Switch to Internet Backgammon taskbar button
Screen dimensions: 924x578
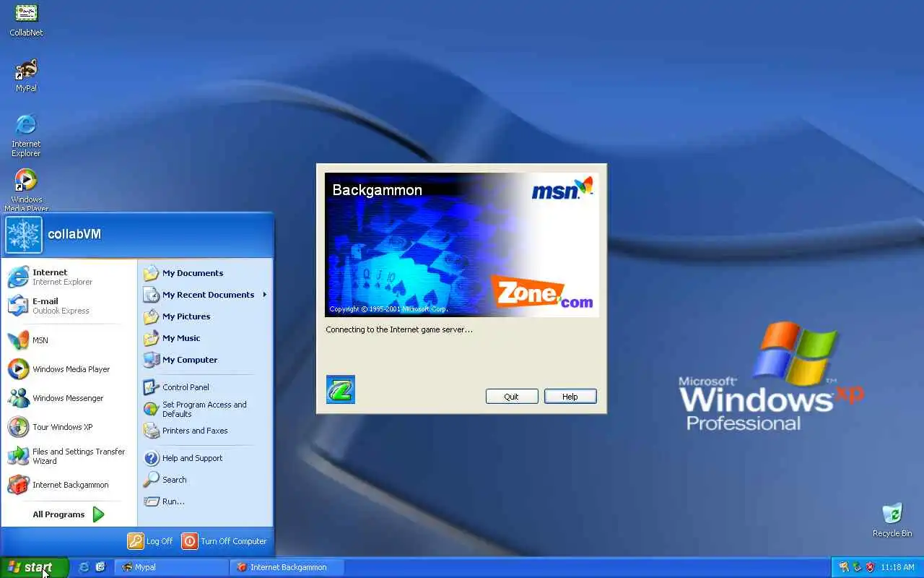tap(287, 567)
